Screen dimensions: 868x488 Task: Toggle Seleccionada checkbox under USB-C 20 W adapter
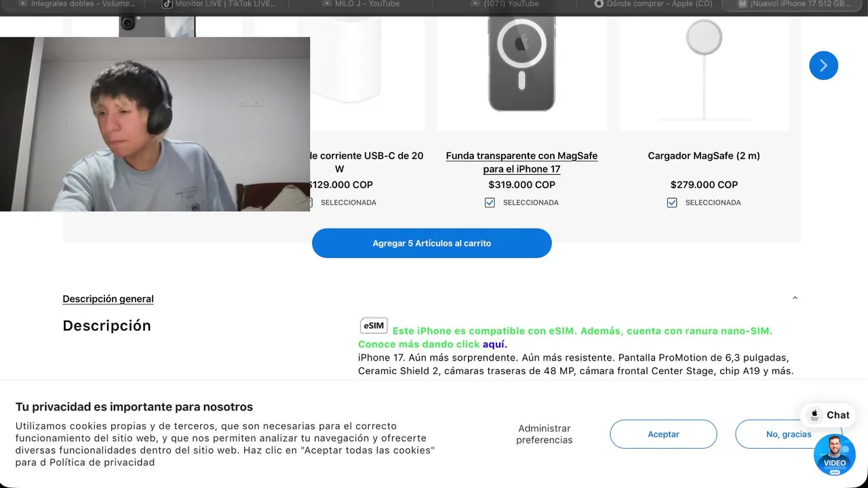(309, 203)
